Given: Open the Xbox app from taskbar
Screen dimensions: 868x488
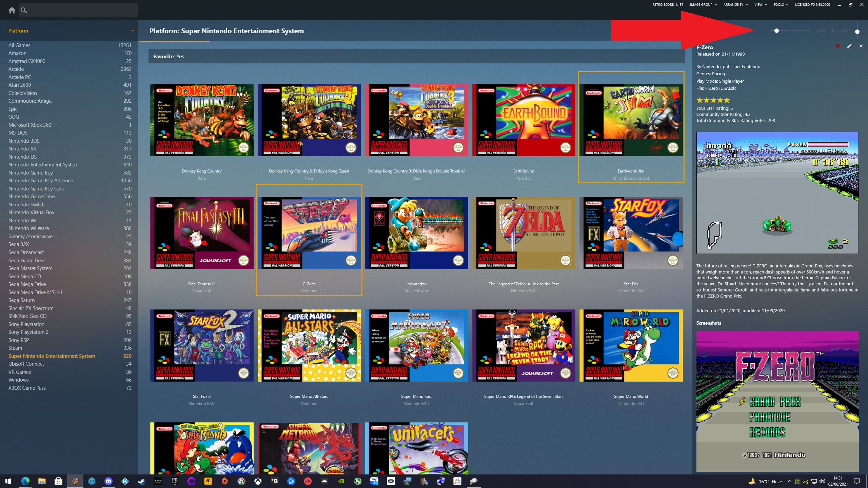Looking at the screenshot, I should point(258,481).
